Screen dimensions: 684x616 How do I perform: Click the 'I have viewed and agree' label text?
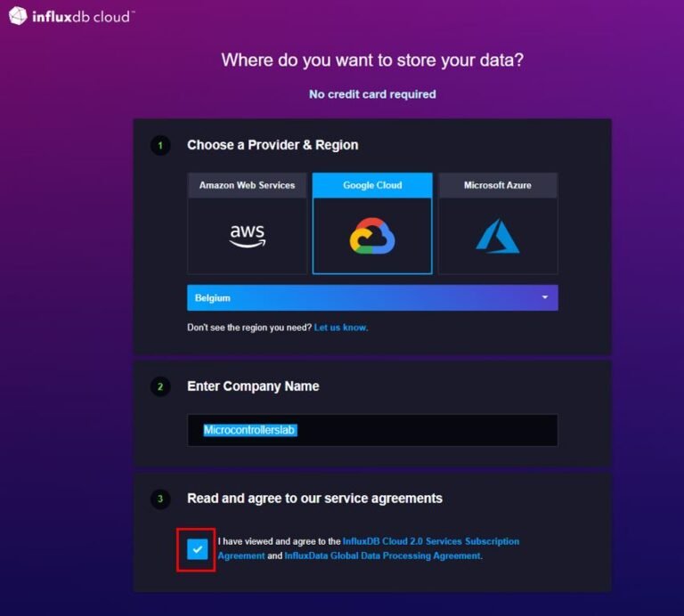(x=279, y=541)
